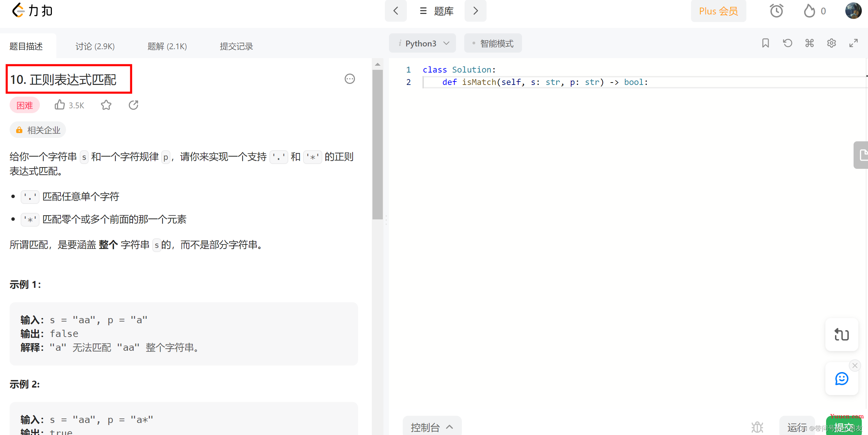Open the Plus 会员 membership page

coord(719,11)
